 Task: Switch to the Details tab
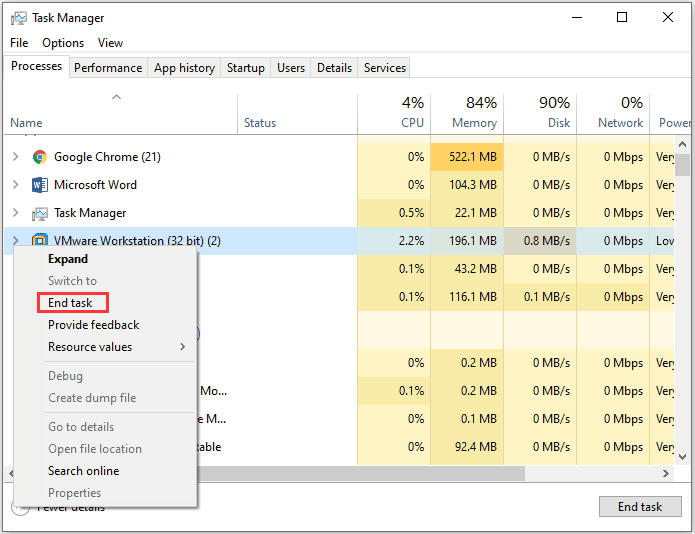[334, 68]
